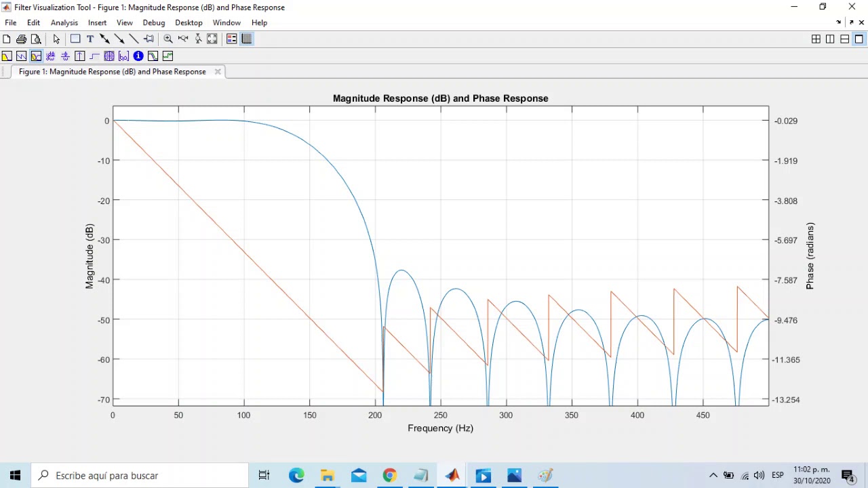Print the figure using the printer icon

(x=21, y=39)
